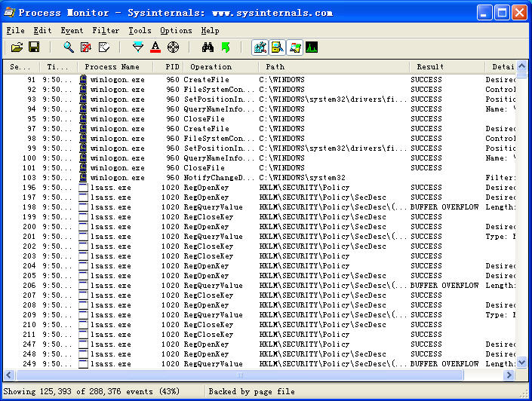The image size is (532, 401).
Task: Click the lsass.exe icon in row 196
Action: pos(83,188)
